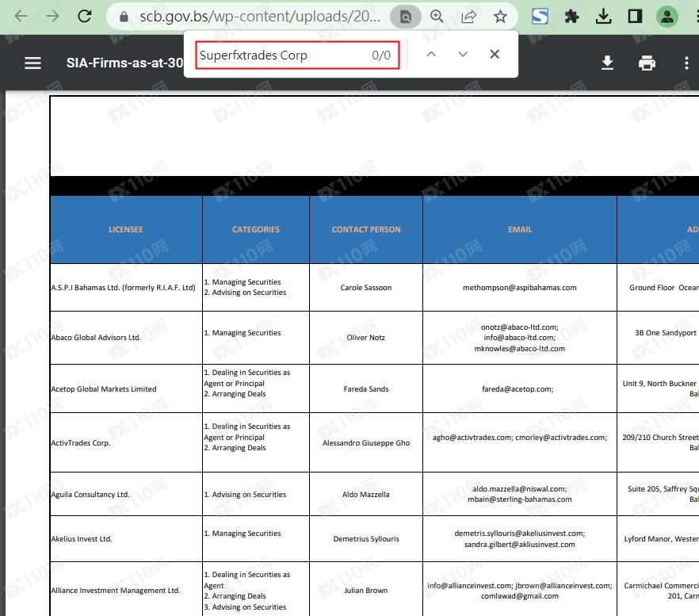Screen dimensions: 699x616
Task: Click the browser forward arrow
Action: [x=53, y=16]
